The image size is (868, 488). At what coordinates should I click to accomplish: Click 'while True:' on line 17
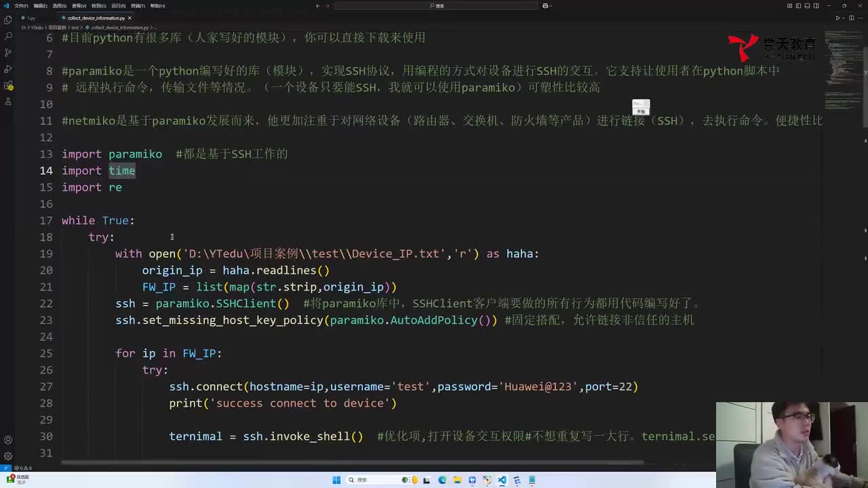pyautogui.click(x=98, y=220)
